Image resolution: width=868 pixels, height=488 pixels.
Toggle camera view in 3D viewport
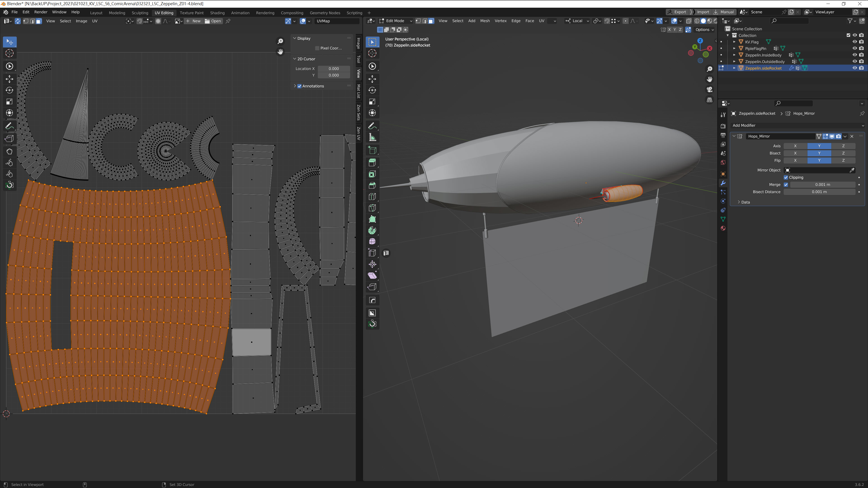(710, 90)
